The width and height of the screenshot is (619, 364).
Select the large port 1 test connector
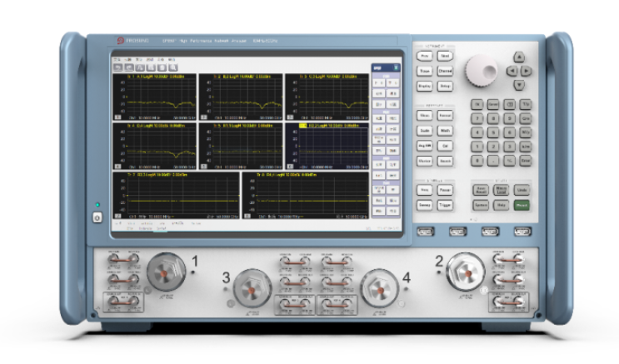[162, 272]
